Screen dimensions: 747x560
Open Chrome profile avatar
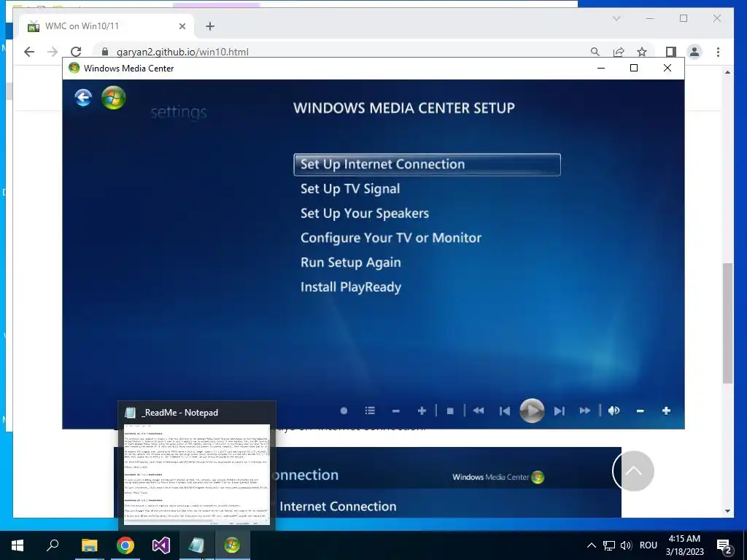pos(694,52)
